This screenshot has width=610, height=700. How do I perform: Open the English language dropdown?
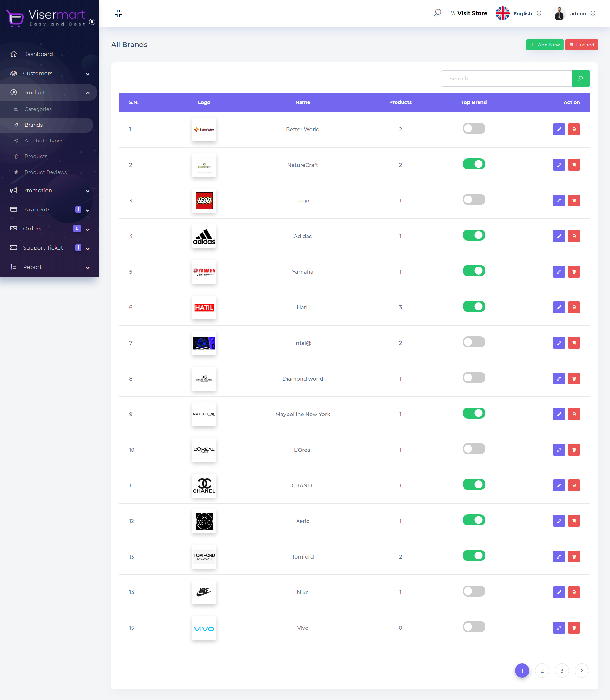[522, 13]
